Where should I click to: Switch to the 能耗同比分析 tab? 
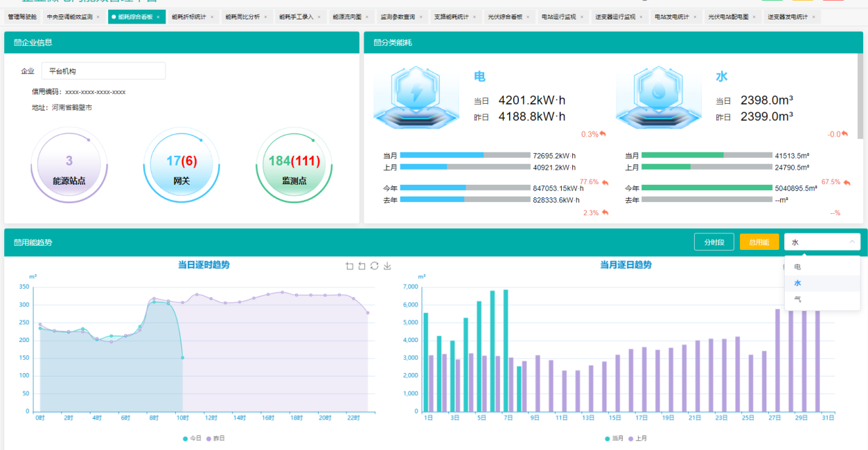point(242,17)
